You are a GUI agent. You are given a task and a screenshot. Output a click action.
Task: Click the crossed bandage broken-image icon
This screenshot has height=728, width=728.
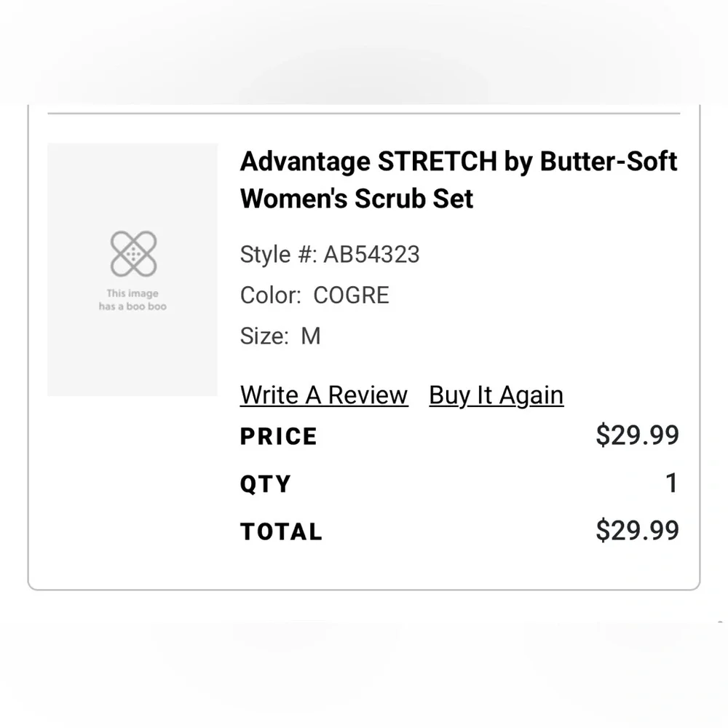coord(133,253)
